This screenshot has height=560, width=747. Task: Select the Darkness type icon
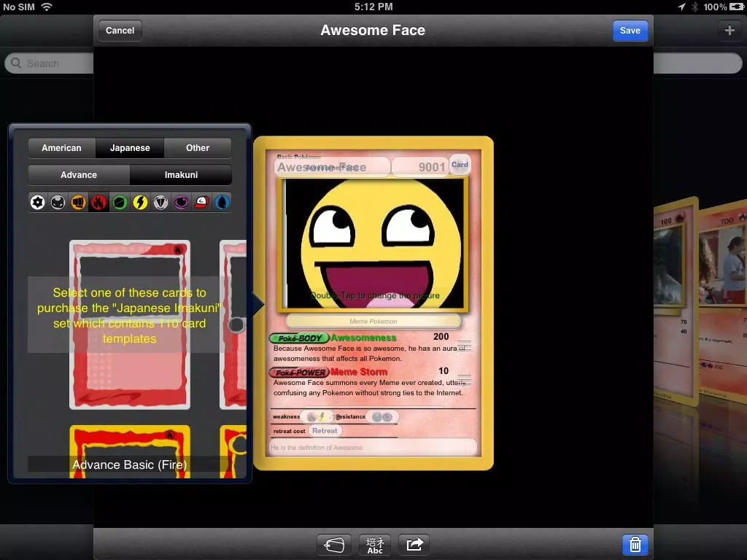tap(58, 203)
